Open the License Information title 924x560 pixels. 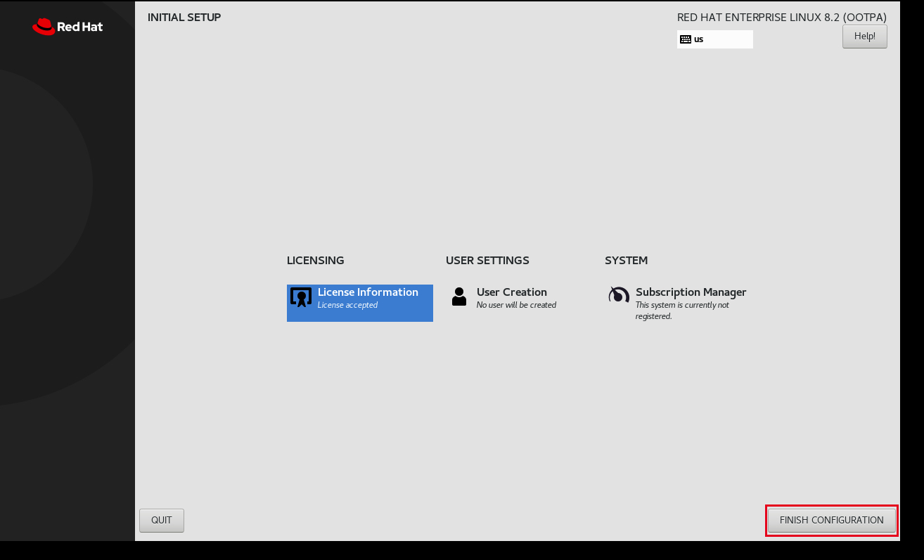(368, 292)
